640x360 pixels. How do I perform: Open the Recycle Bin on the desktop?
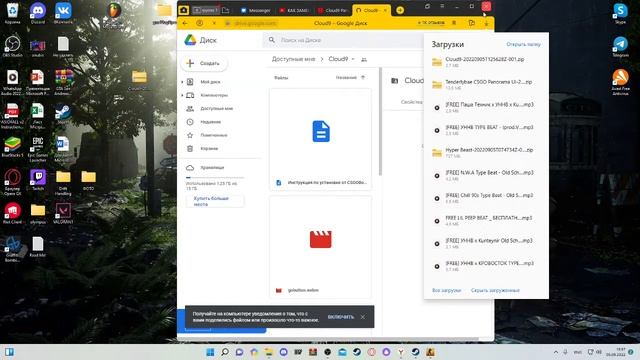(x=12, y=13)
